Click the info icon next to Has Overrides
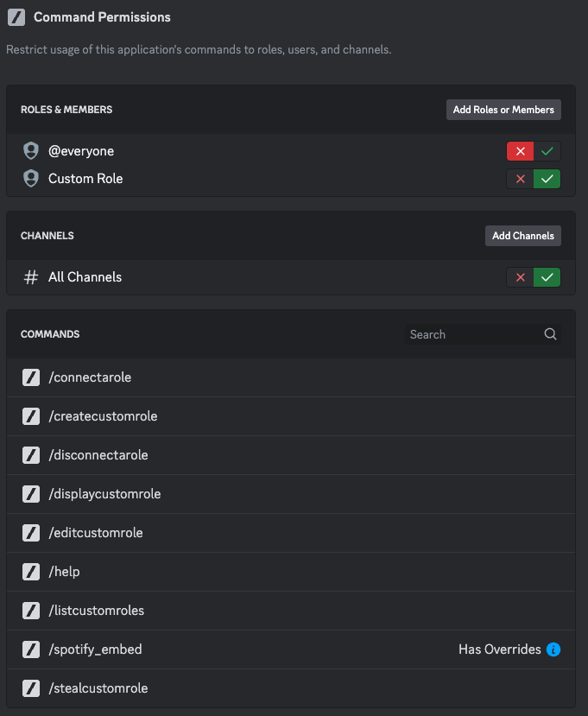 tap(553, 649)
